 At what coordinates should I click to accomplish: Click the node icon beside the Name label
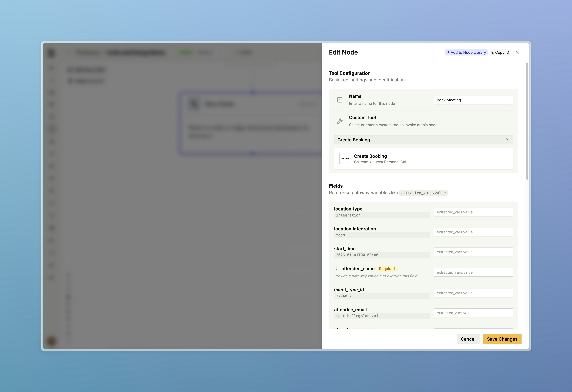(340, 100)
